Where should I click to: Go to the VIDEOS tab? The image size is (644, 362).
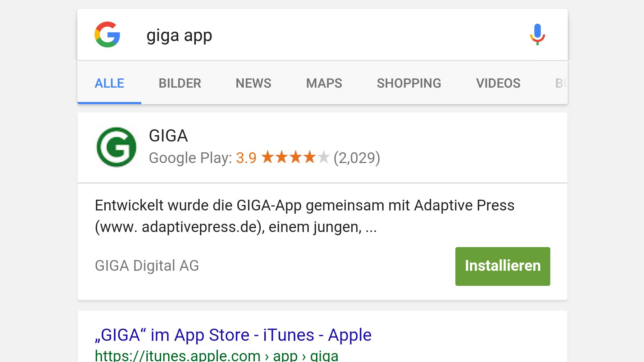(x=498, y=83)
